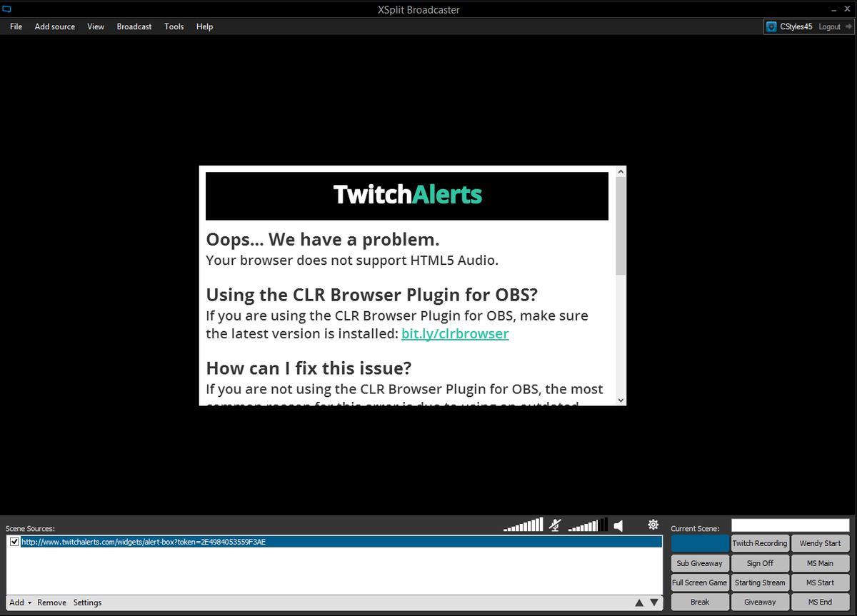Open the bit.ly/clrbrowser link
This screenshot has height=616, width=857.
coord(455,333)
